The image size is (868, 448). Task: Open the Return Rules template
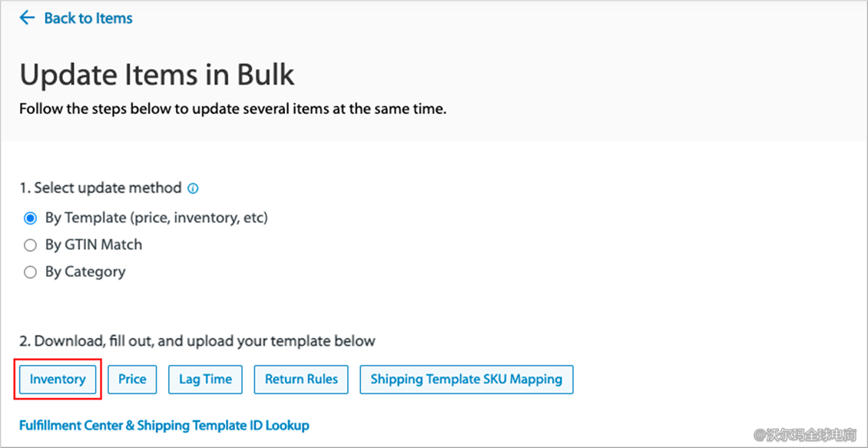(301, 379)
